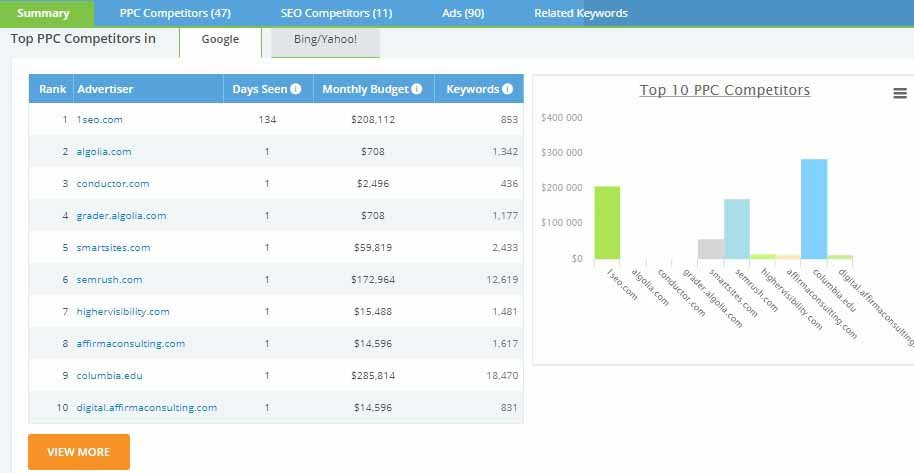Click the 831 keywords cell
This screenshot has height=473, width=914.
(509, 408)
